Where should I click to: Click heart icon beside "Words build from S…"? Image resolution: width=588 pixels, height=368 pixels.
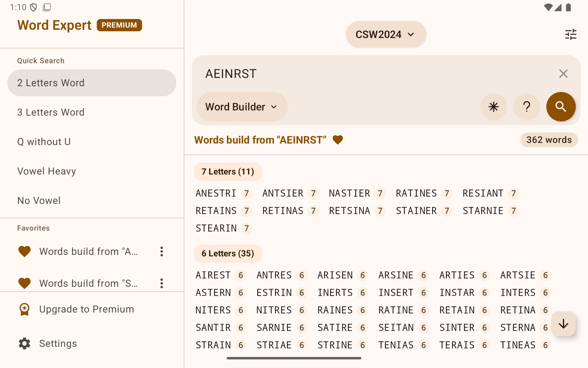(24, 283)
